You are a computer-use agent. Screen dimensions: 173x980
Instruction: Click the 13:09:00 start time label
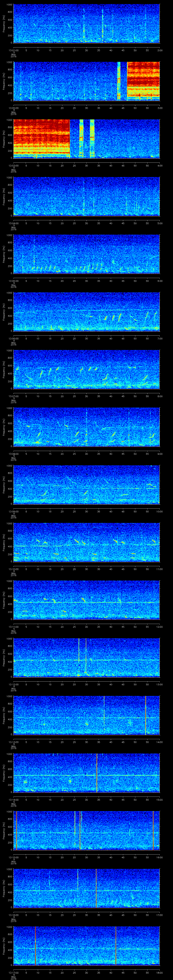(x=13, y=511)
